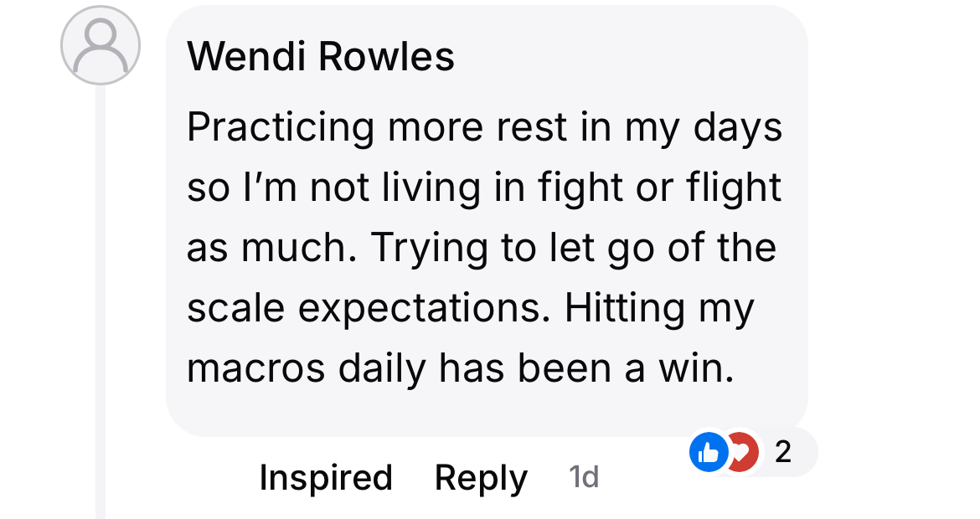Click the line mentioning 'fight or flight'
This screenshot has width=980, height=519.
pos(484,188)
